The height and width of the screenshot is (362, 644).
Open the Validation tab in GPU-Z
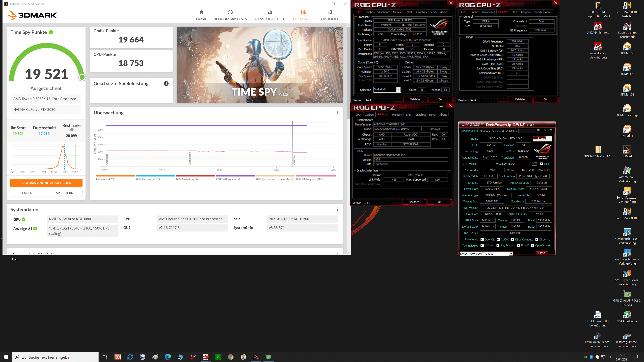511,131
